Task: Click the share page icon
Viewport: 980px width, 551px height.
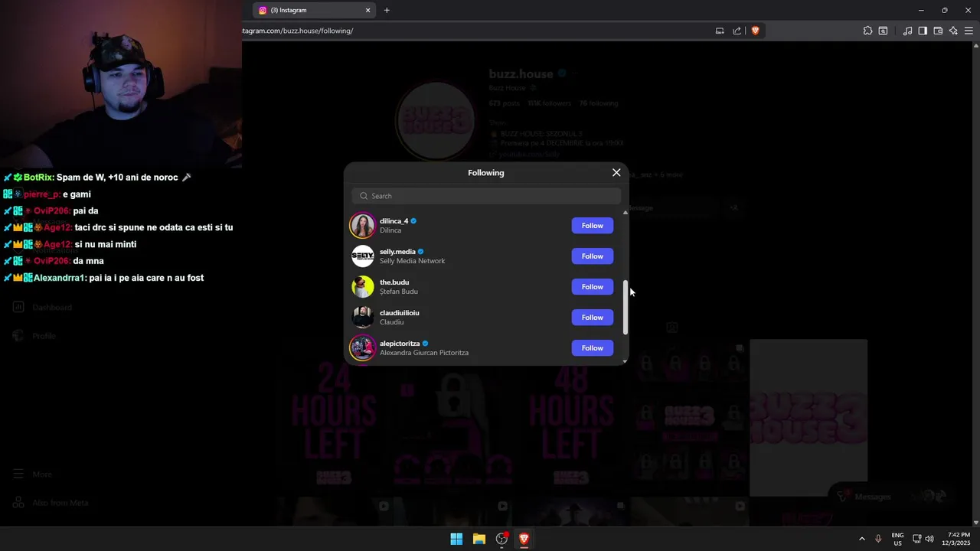Action: point(737,31)
